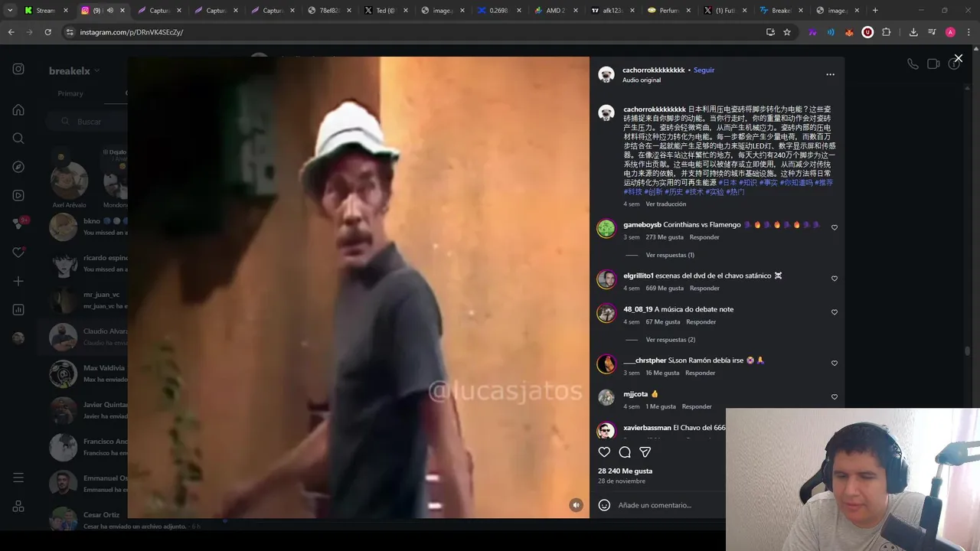Like gameboysb's Corinthians vs Flamengo comment
Screen dimensions: 980x551
[835, 227]
